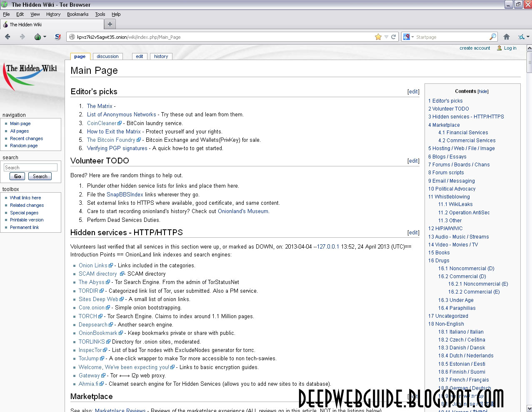Image resolution: width=532 pixels, height=412 pixels.
Task: Select The Hidden Wiki browser tab
Action: [x=51, y=24]
